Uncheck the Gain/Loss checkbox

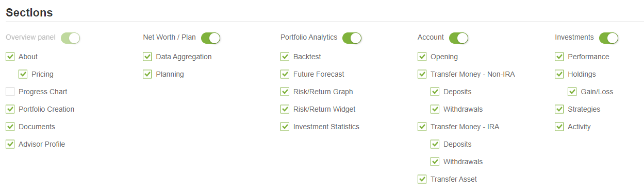pos(572,92)
